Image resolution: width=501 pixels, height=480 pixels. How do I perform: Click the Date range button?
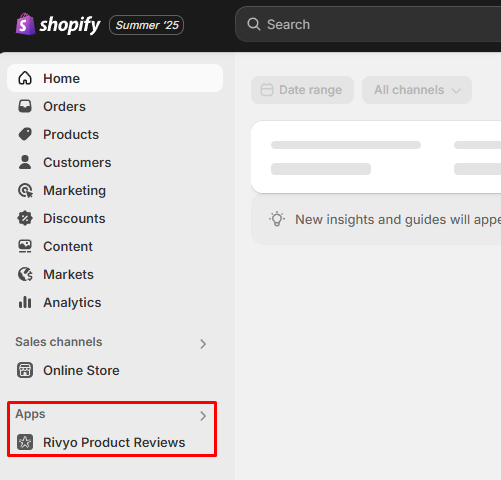(x=302, y=90)
